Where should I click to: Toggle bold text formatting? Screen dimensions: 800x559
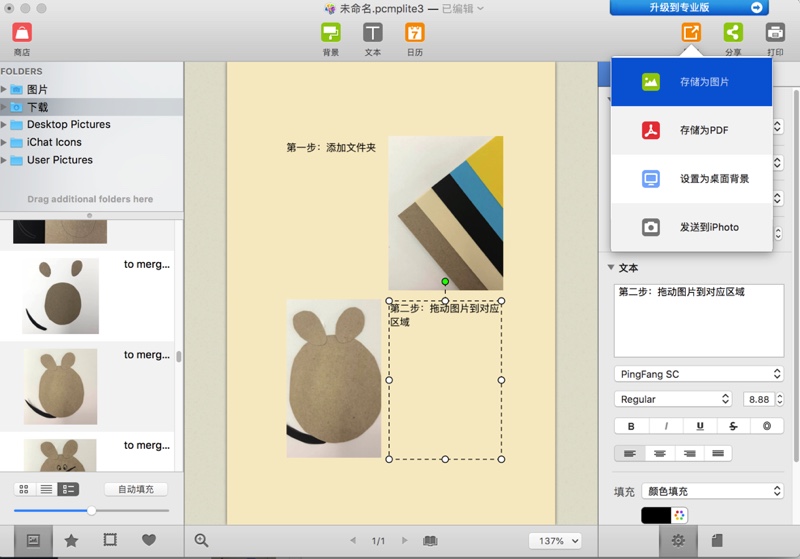(631, 426)
